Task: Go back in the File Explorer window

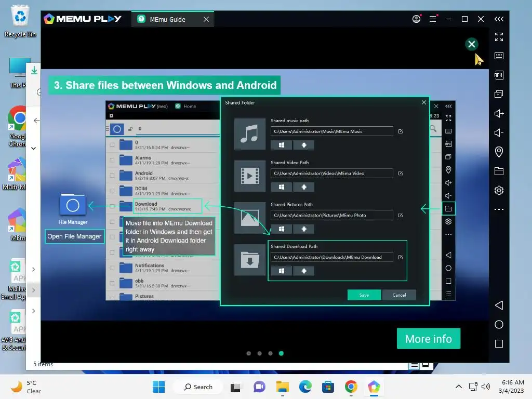Action: pos(37,121)
